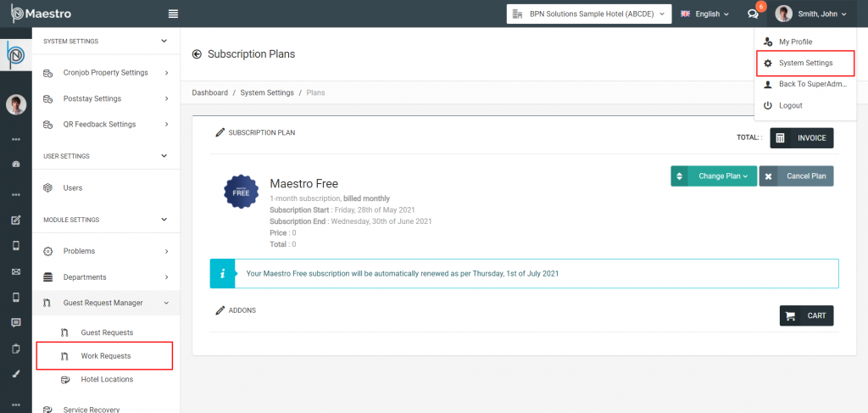Collapse the Guest Request Manager chevron
868x413 pixels.
click(x=167, y=303)
